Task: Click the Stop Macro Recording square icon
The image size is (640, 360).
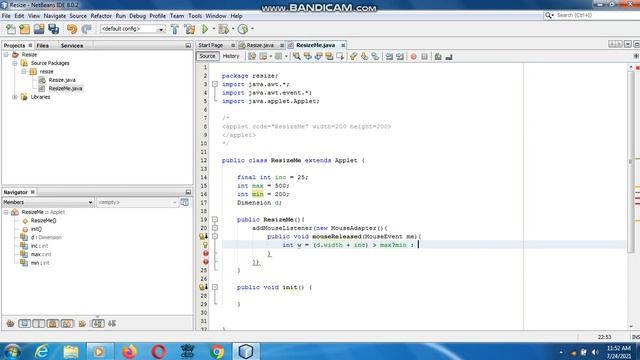Action: pyautogui.click(x=424, y=57)
